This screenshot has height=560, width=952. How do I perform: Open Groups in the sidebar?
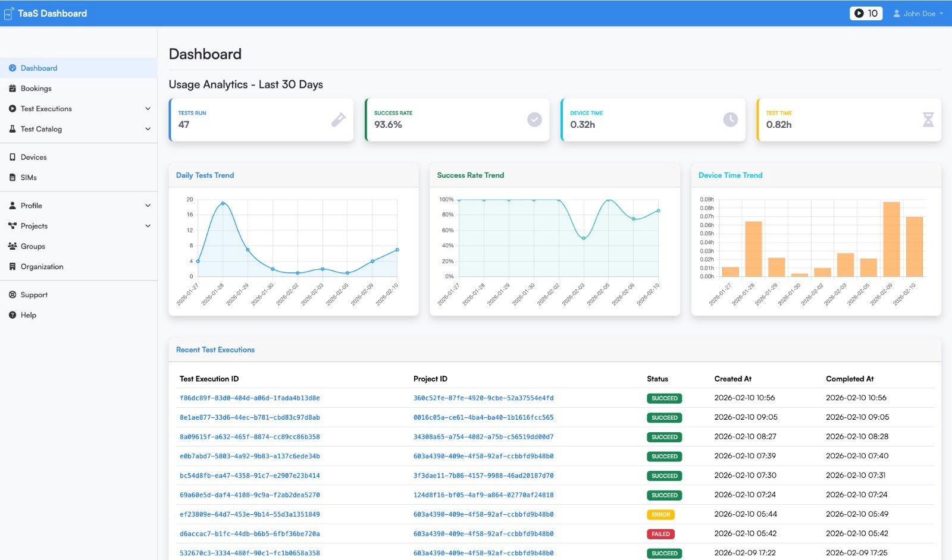(79, 246)
